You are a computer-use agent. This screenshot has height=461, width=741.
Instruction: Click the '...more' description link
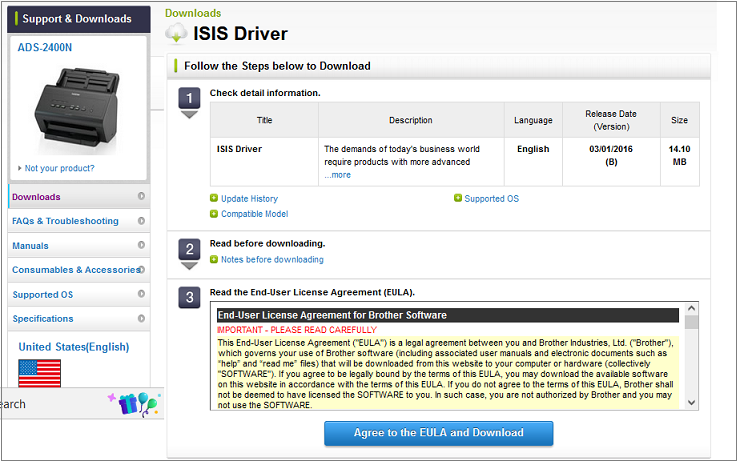pos(337,175)
